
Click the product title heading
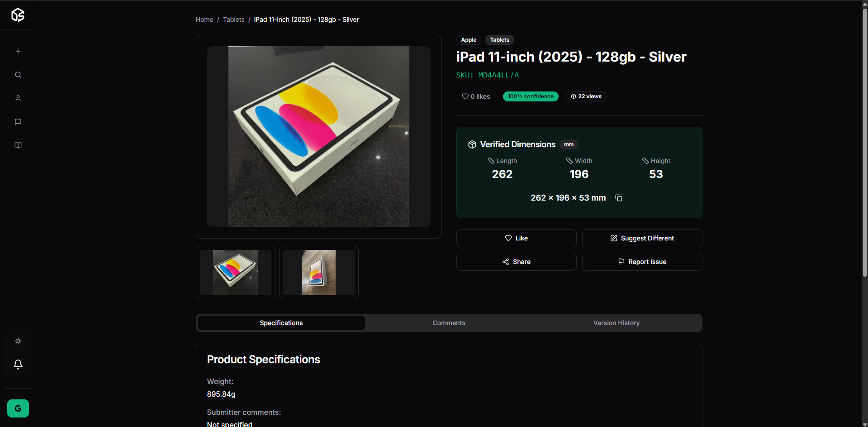pos(571,57)
